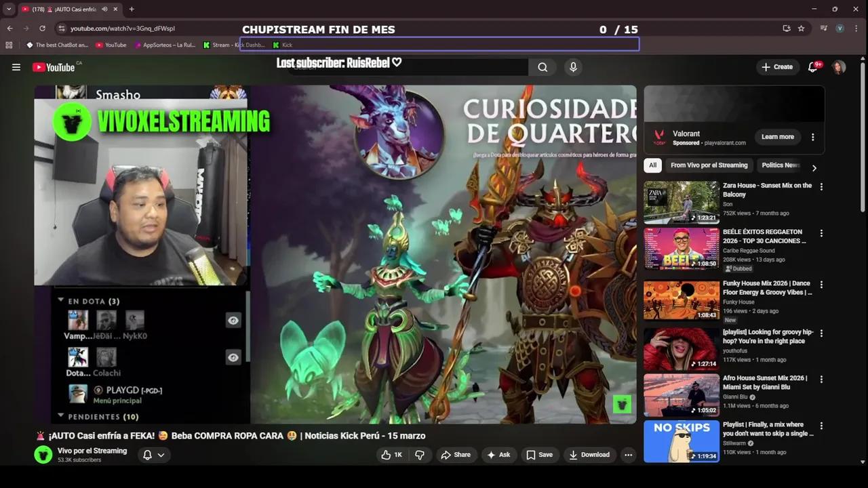Save the video to a playlist
868x488 pixels.
pos(540,455)
